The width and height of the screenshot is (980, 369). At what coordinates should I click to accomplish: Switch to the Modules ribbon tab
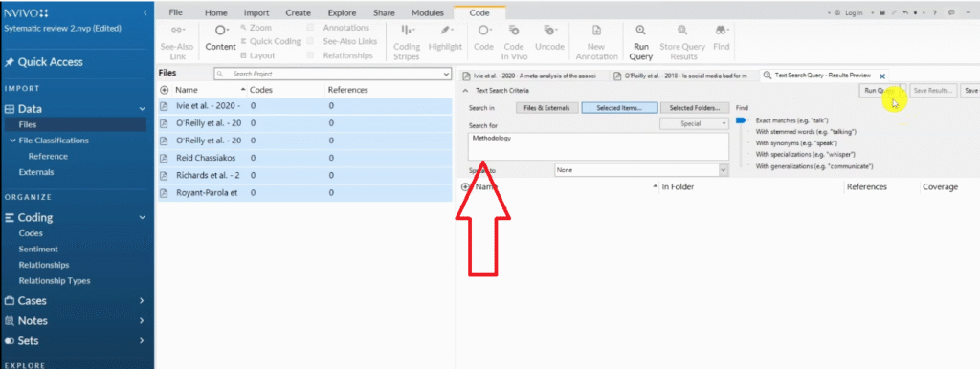coord(428,12)
